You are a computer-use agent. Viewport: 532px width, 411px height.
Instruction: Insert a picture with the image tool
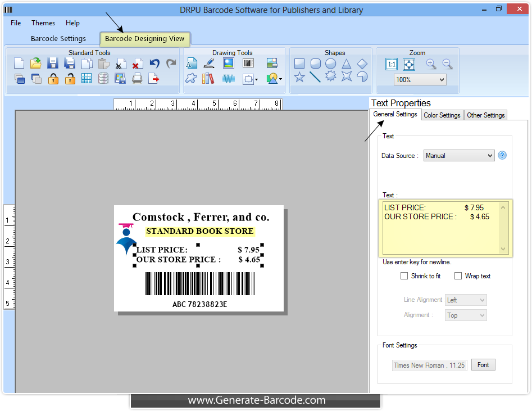(228, 64)
